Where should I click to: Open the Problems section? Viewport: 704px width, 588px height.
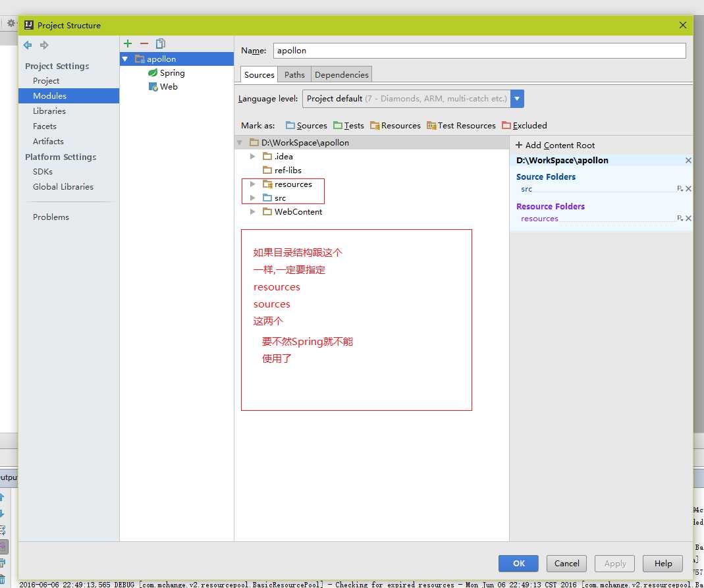(51, 217)
